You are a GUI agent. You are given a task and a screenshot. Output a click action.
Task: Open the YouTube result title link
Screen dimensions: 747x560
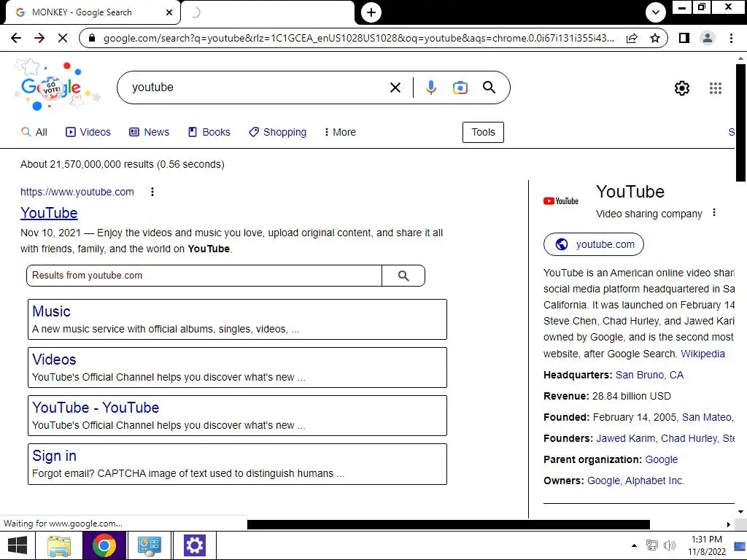(x=49, y=213)
